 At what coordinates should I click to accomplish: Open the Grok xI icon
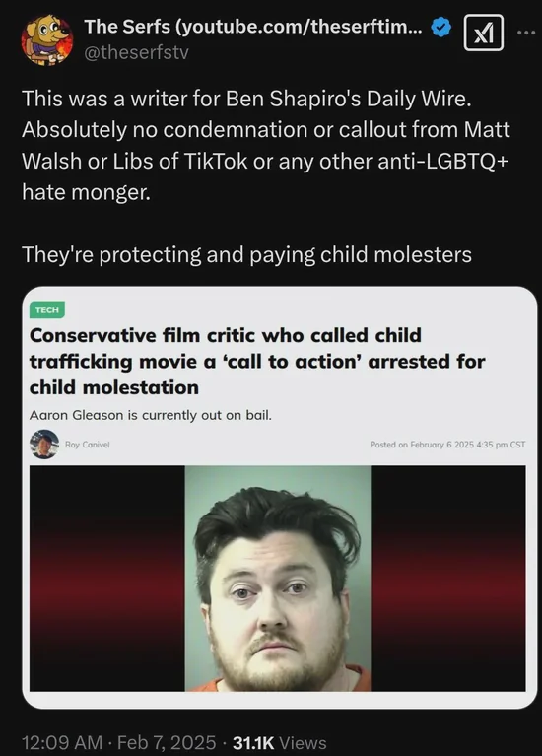coord(483,33)
